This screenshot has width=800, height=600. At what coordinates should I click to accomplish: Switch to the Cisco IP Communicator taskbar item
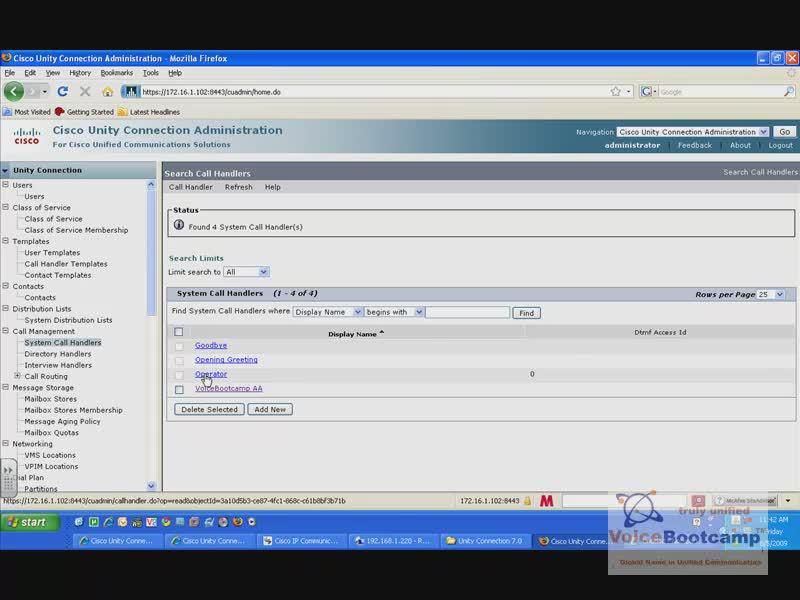pyautogui.click(x=301, y=541)
